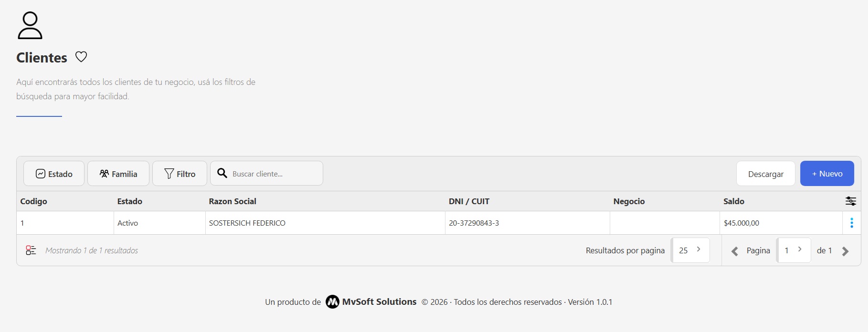868x332 pixels.
Task: Click the list icon beside Mostrando results
Action: 31,250
